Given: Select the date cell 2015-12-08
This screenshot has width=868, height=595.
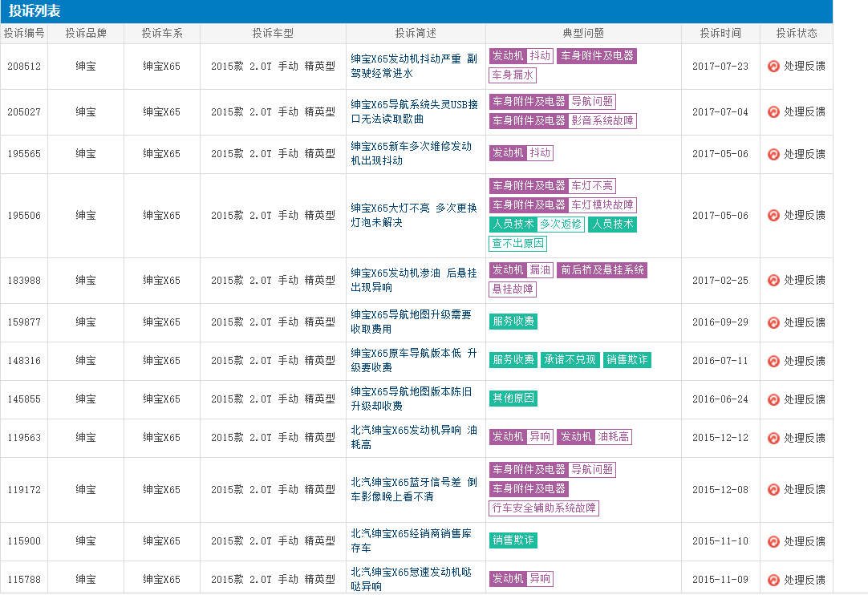Looking at the screenshot, I should [x=720, y=490].
